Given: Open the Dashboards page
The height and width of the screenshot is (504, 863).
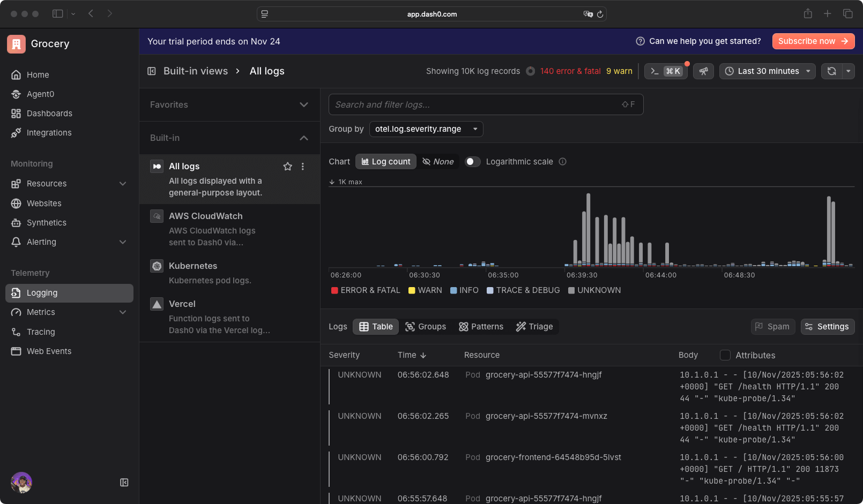Looking at the screenshot, I should click(x=49, y=113).
